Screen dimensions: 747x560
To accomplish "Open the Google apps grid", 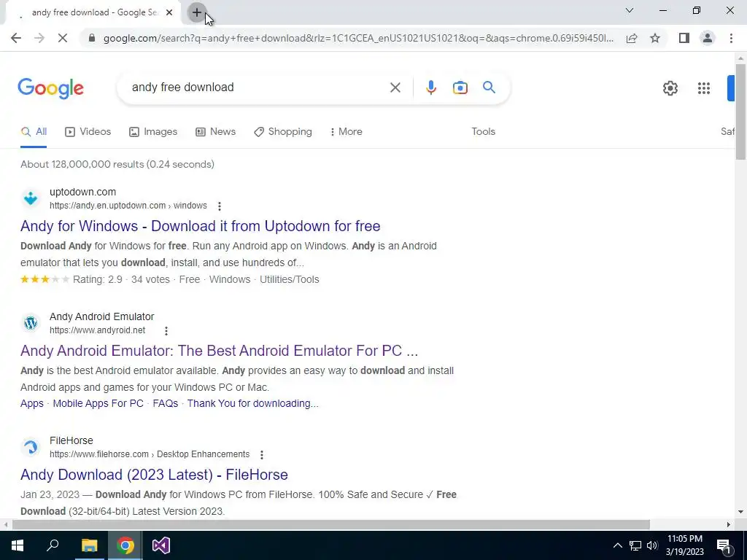I will pos(704,88).
